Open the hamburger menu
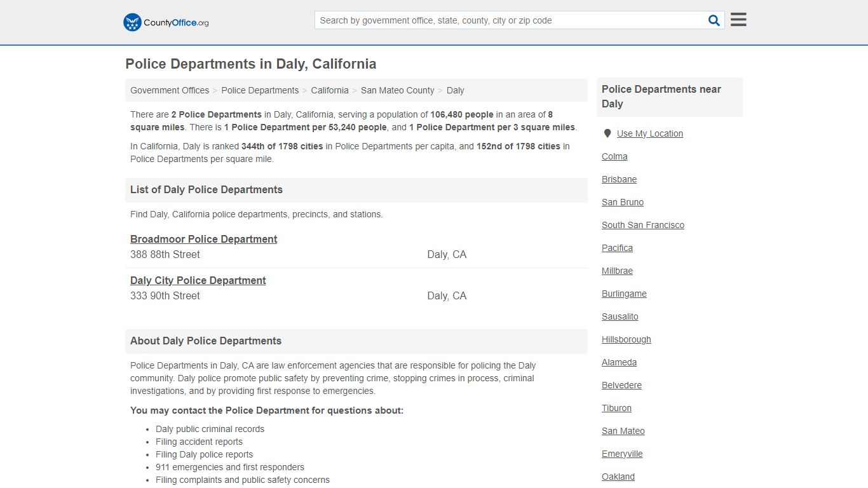 coord(738,20)
